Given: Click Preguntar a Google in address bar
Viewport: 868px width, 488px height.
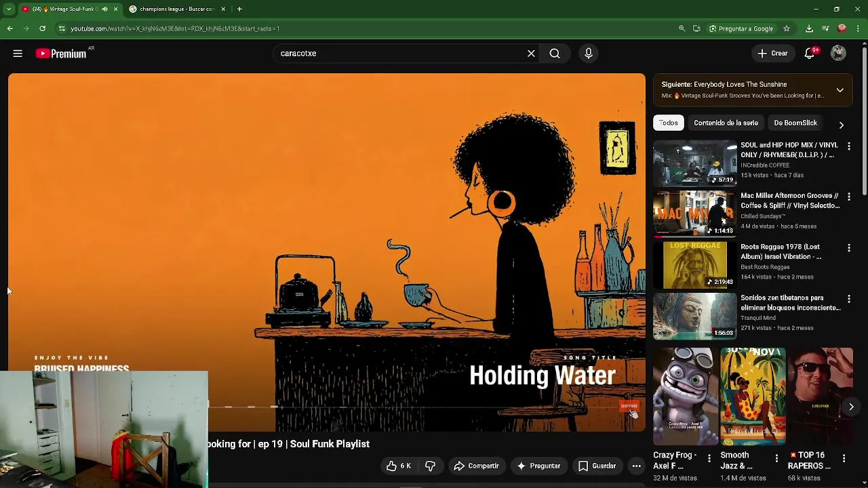Looking at the screenshot, I should (x=741, y=28).
